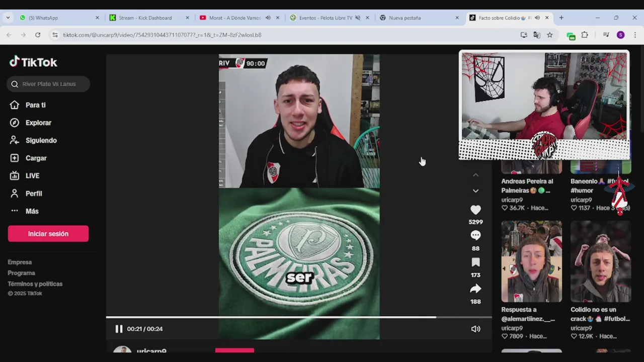The width and height of the screenshot is (644, 362).
Task: Open Andreas Pereira al Palmeiras video
Action: coord(531,186)
